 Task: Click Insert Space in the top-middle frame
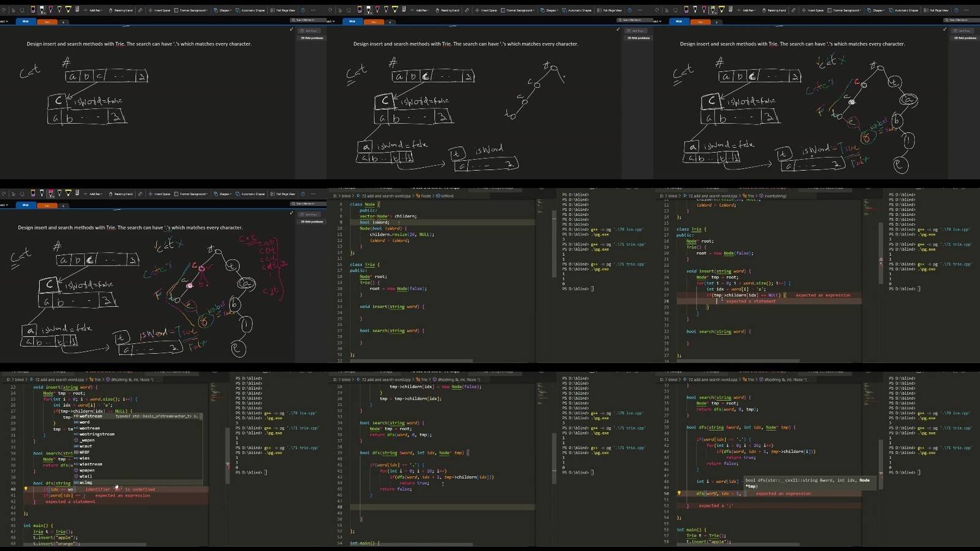click(486, 10)
